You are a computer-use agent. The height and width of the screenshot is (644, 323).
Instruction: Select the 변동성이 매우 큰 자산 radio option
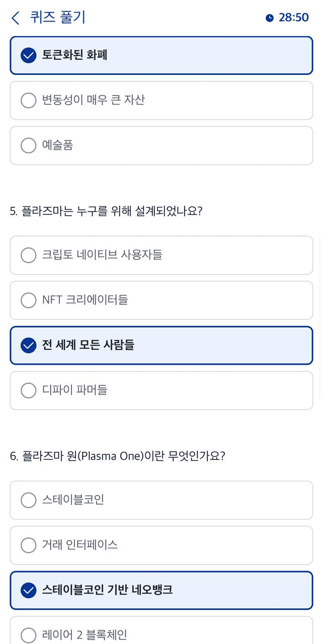point(161,100)
